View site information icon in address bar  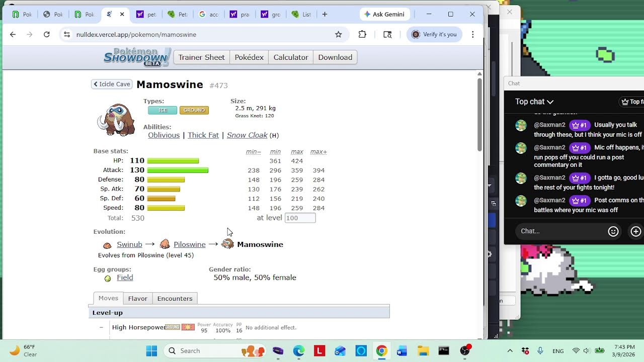point(66,34)
